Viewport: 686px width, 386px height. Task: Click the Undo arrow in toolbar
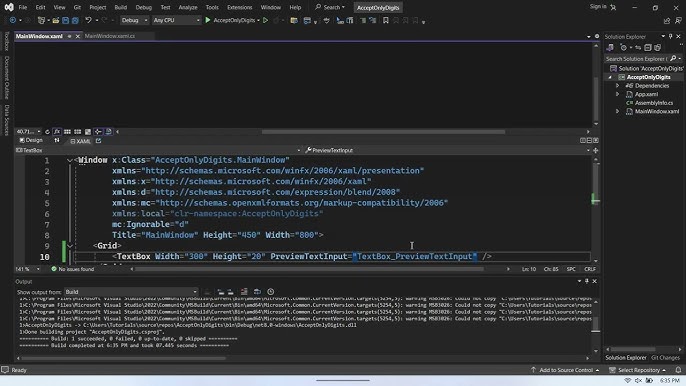click(x=88, y=20)
